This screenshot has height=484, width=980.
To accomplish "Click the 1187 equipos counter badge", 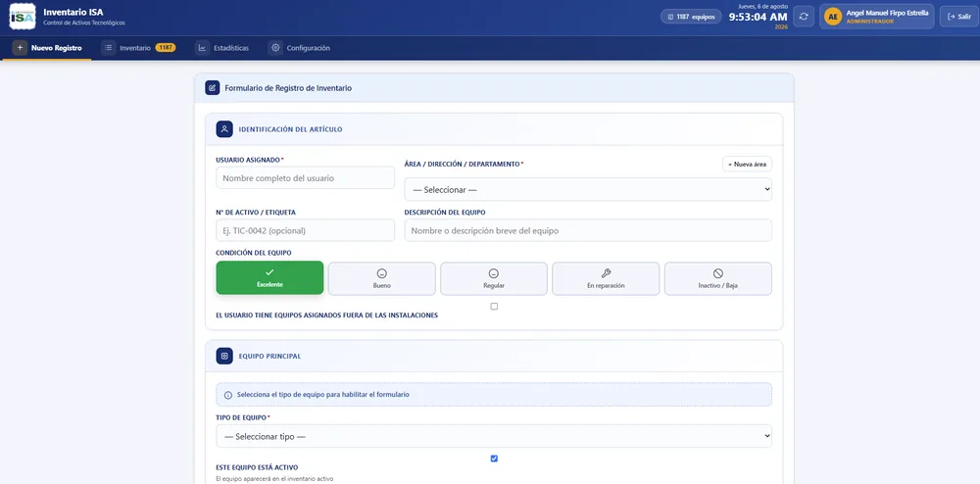I will pos(691,17).
